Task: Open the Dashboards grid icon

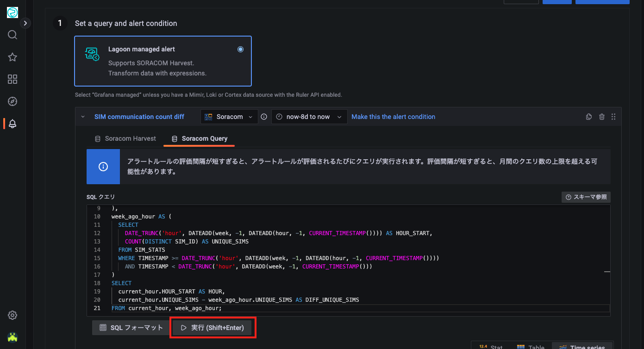Action: [13, 79]
